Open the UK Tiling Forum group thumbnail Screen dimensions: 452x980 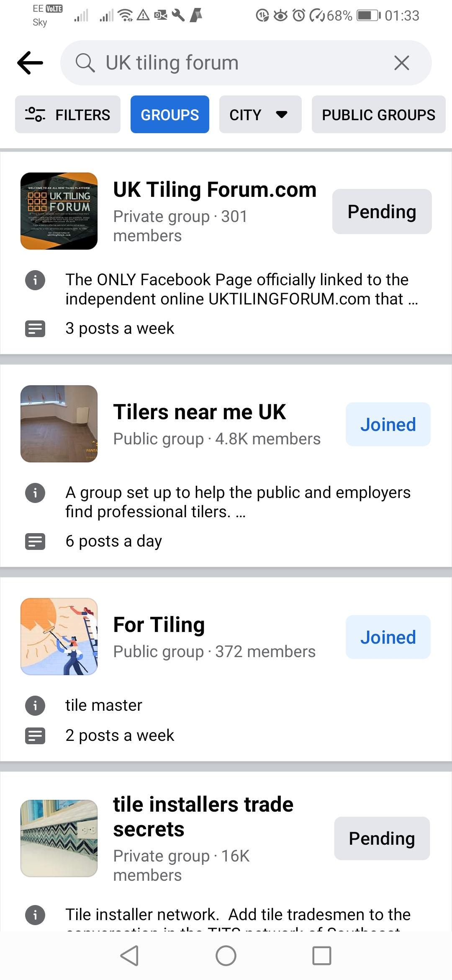click(x=59, y=211)
